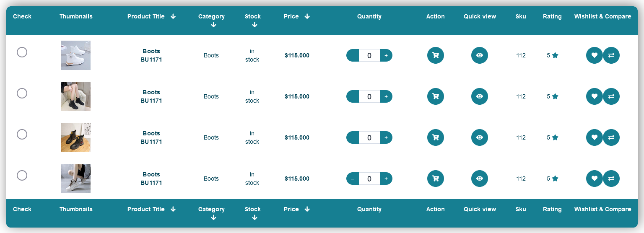Increase quantity with plus in second row
The width and height of the screenshot is (644, 233).
(386, 96)
